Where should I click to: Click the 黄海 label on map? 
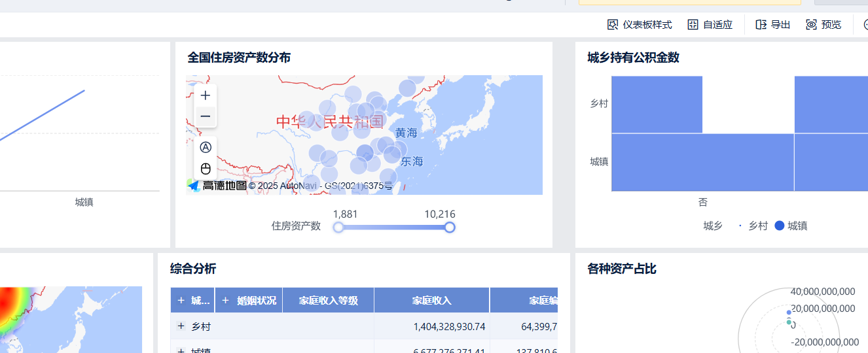click(407, 133)
